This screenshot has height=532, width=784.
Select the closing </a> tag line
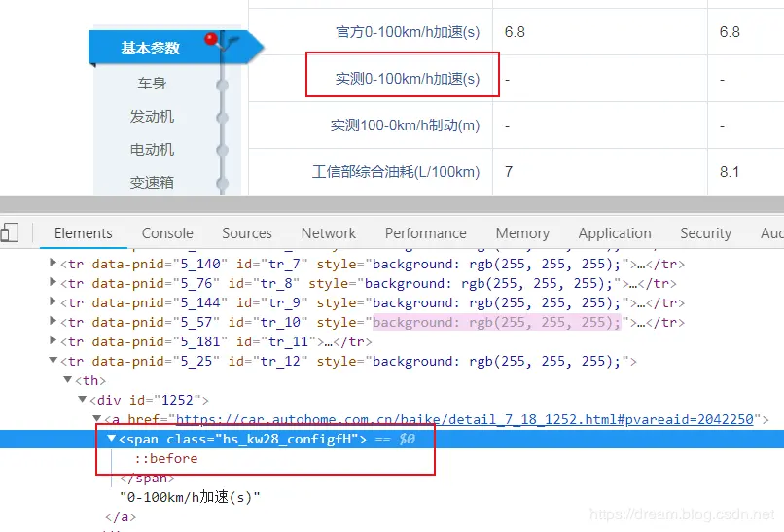pyautogui.click(x=121, y=517)
